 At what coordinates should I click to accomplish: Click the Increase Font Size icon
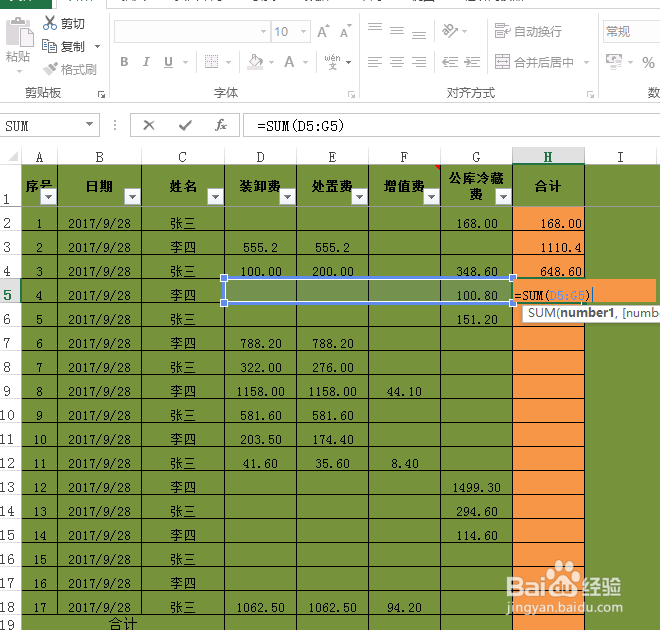coord(323,32)
